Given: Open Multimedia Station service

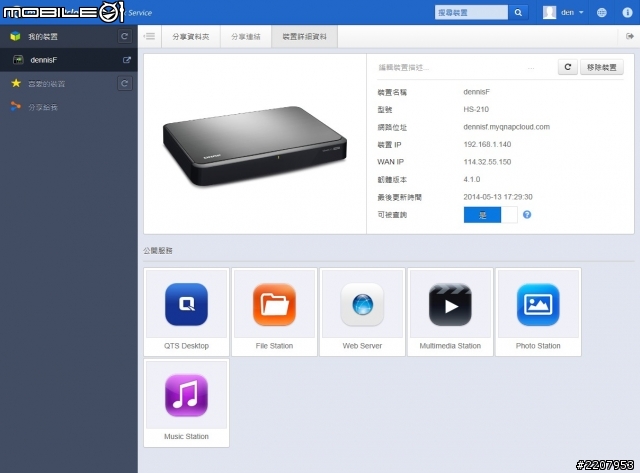Looking at the screenshot, I should point(450,304).
